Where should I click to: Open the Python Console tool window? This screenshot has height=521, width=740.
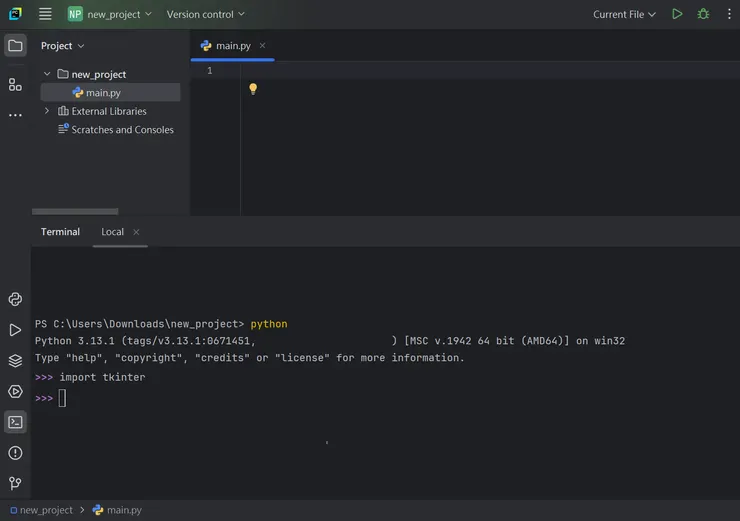point(15,299)
